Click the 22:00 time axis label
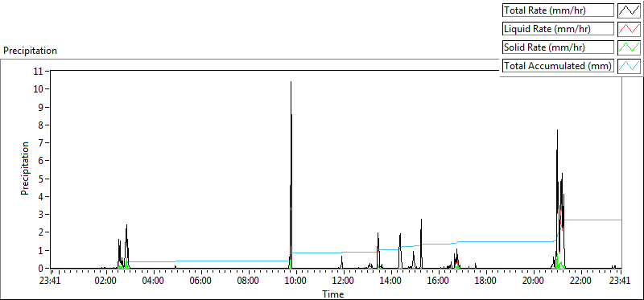 580,282
